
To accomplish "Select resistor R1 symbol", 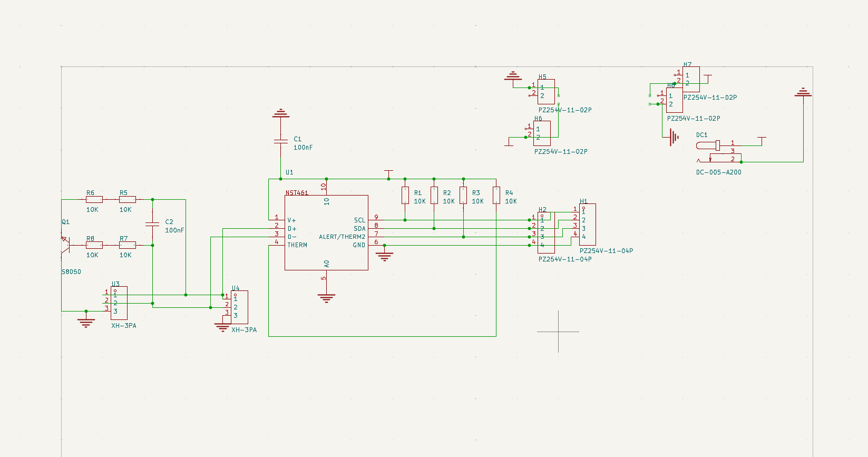I will [x=405, y=195].
